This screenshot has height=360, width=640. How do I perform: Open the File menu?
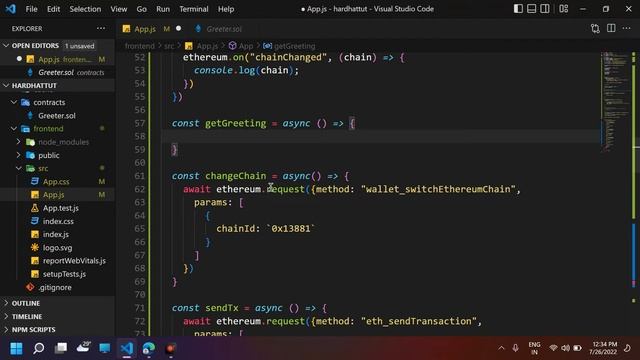coord(31,9)
